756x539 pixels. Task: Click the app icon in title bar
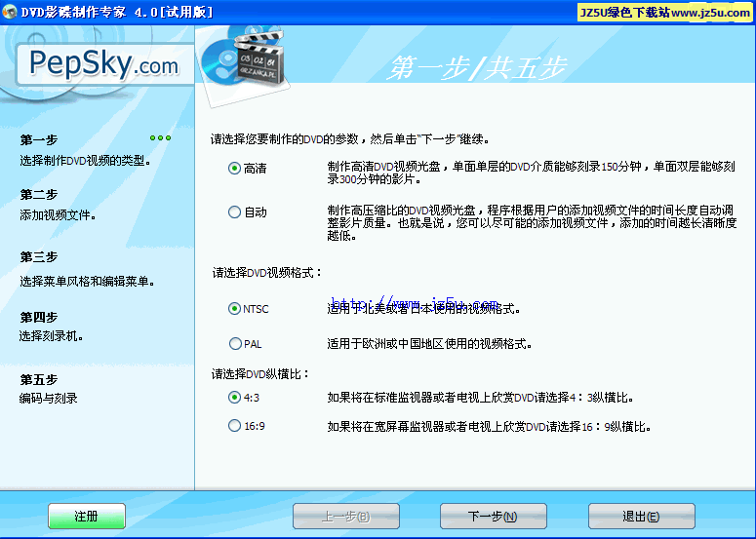9,12
